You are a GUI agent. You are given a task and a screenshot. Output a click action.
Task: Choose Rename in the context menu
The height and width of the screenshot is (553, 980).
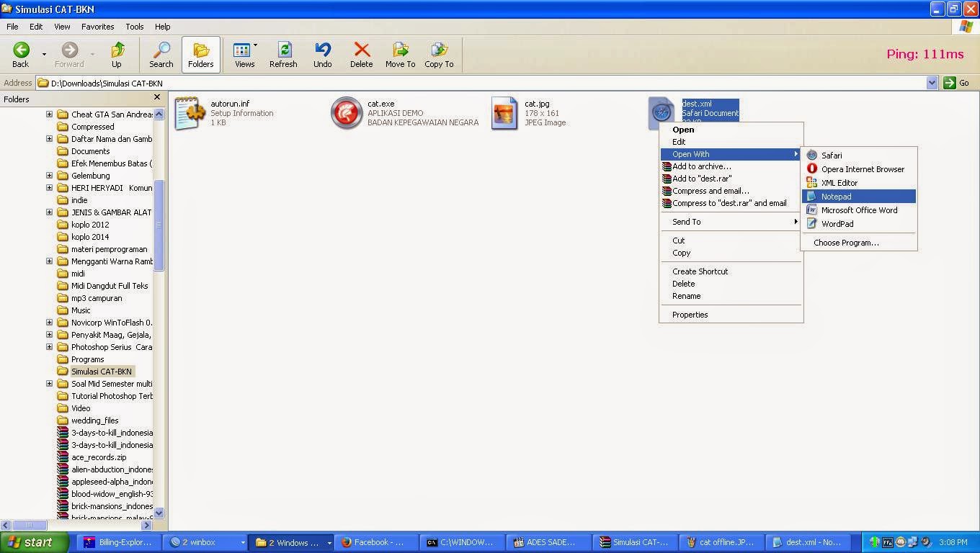pos(731,296)
